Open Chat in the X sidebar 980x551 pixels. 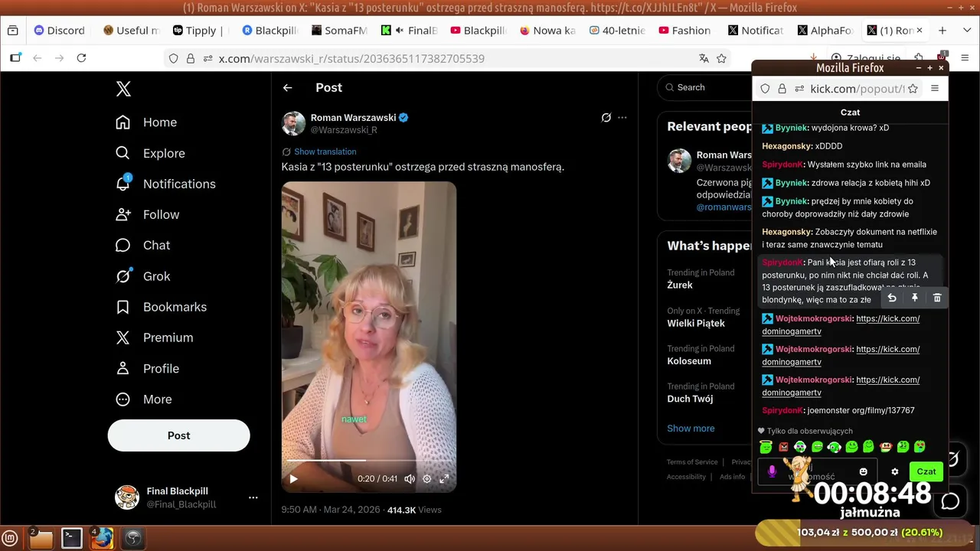click(x=143, y=245)
